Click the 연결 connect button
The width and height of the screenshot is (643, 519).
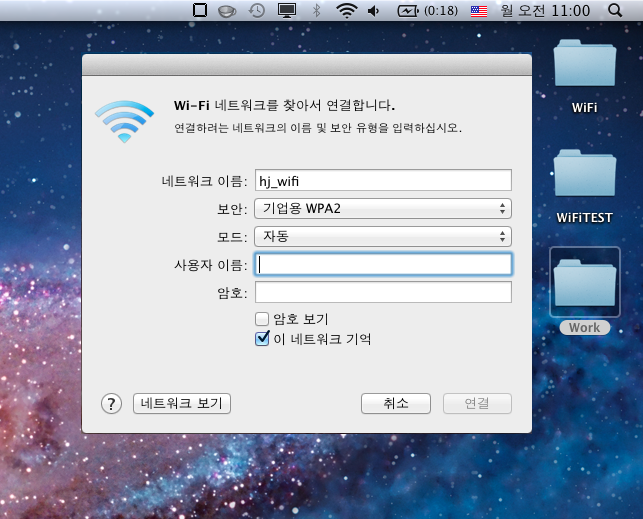click(x=477, y=403)
